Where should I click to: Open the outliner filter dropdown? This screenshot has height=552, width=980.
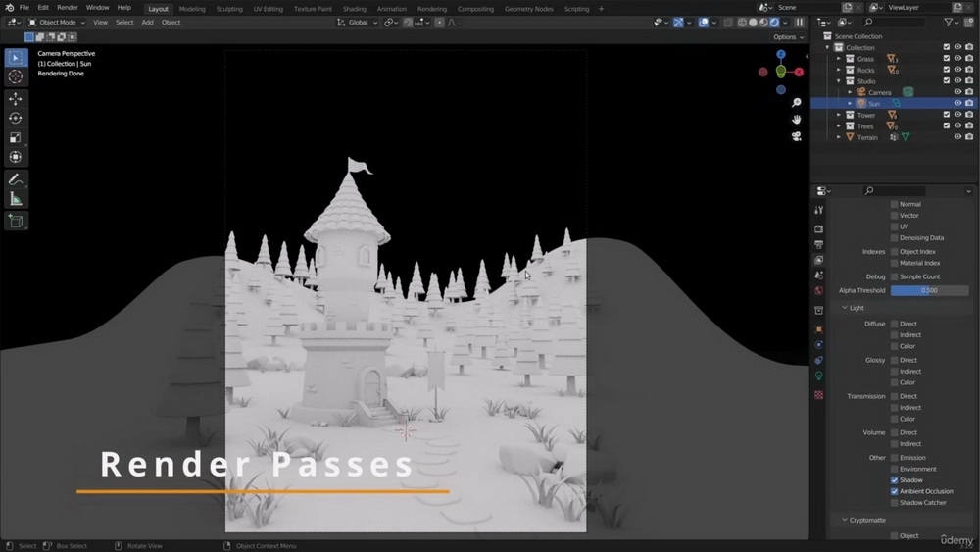(x=952, y=23)
